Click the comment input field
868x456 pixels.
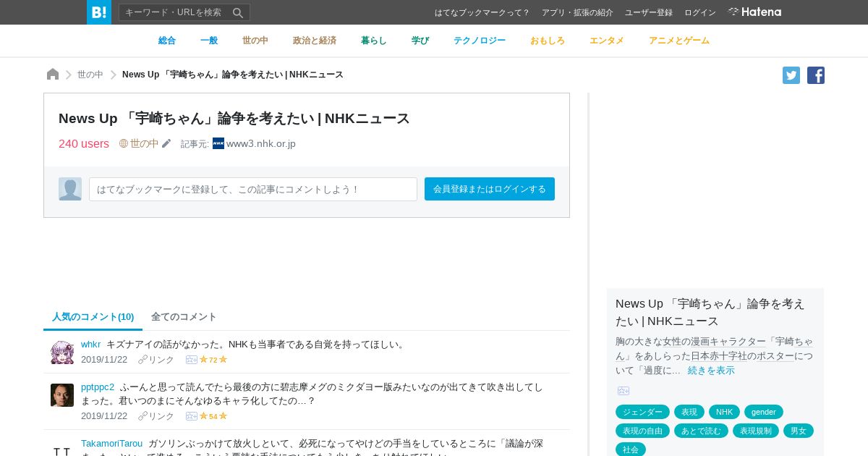point(253,189)
